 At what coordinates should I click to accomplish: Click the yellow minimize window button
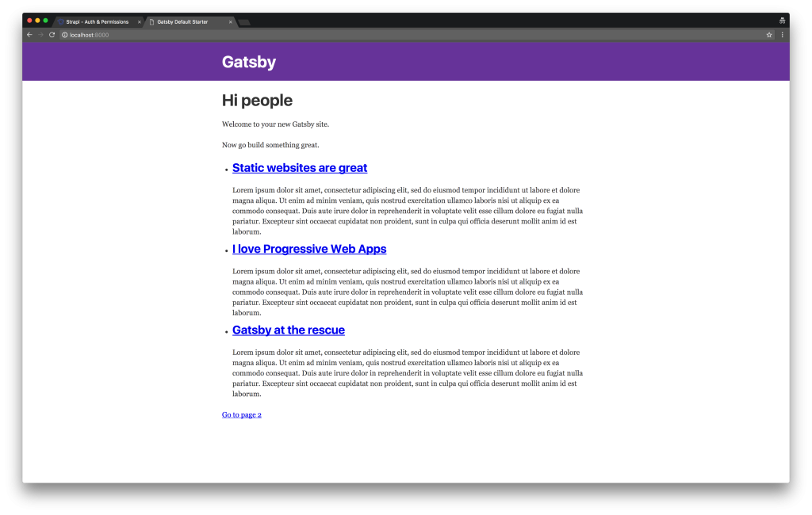pos(37,21)
